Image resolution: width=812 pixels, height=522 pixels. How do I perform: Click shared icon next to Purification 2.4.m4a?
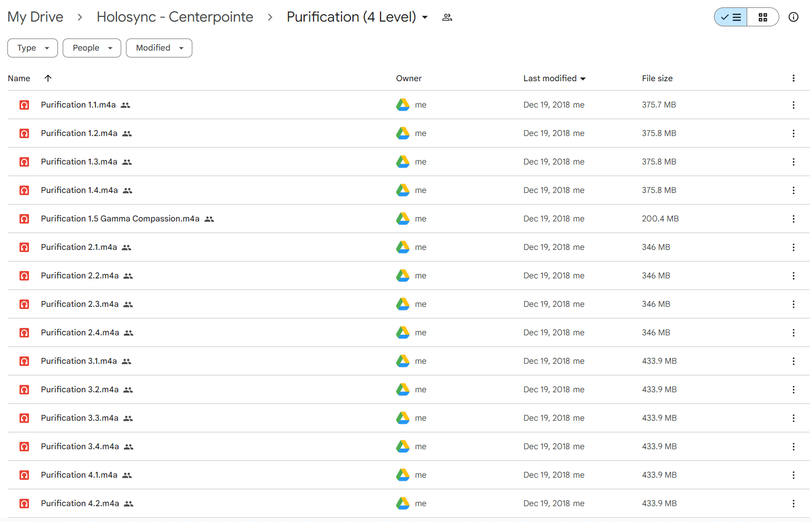[129, 333]
